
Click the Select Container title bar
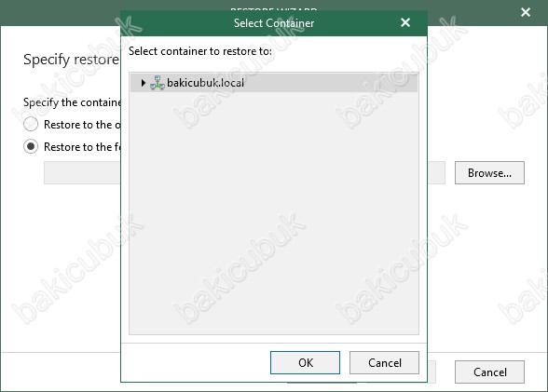coord(274,23)
